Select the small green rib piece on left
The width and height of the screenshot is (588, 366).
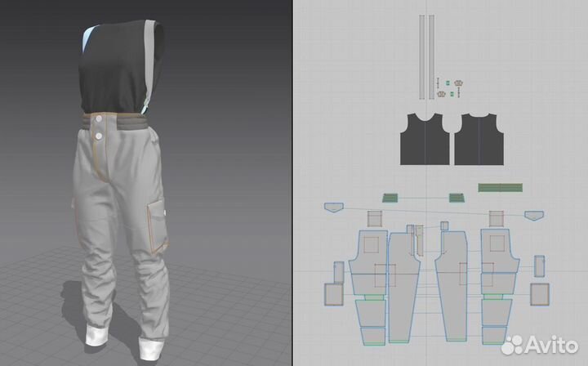point(390,198)
